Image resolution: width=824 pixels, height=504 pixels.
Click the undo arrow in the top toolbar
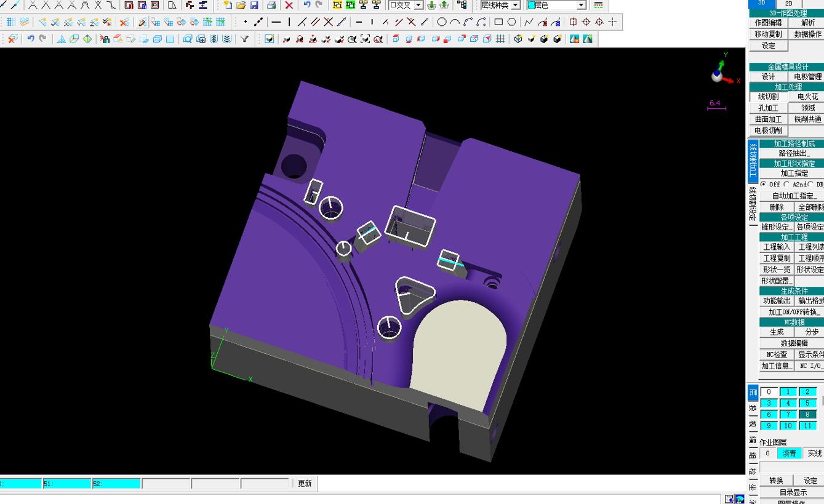click(x=306, y=5)
